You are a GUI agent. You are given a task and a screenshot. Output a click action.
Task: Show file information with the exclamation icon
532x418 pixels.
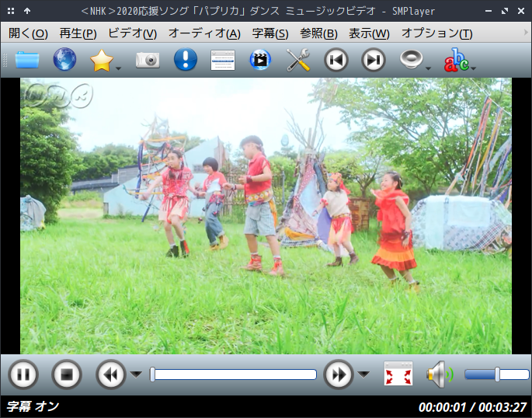(186, 59)
